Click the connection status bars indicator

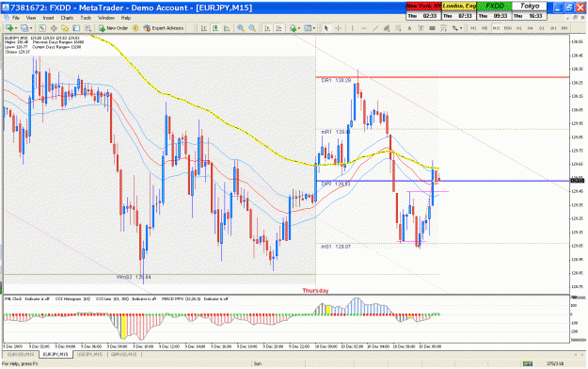528,363
